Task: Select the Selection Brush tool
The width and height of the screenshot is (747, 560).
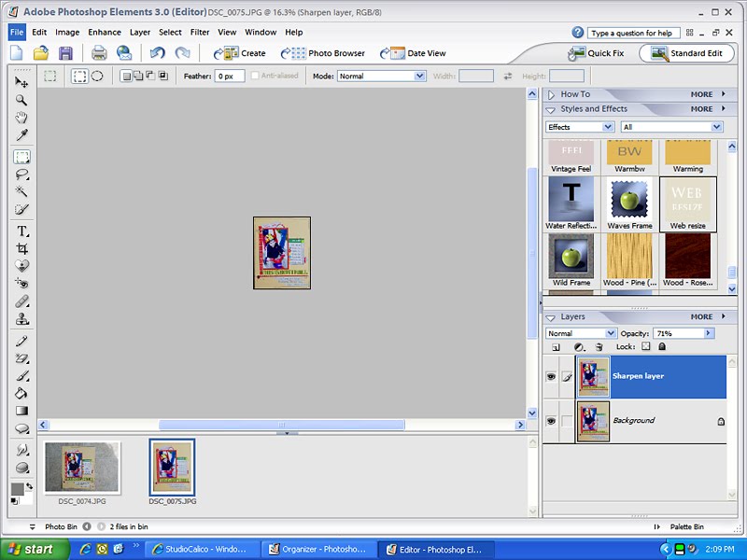Action: point(21,209)
